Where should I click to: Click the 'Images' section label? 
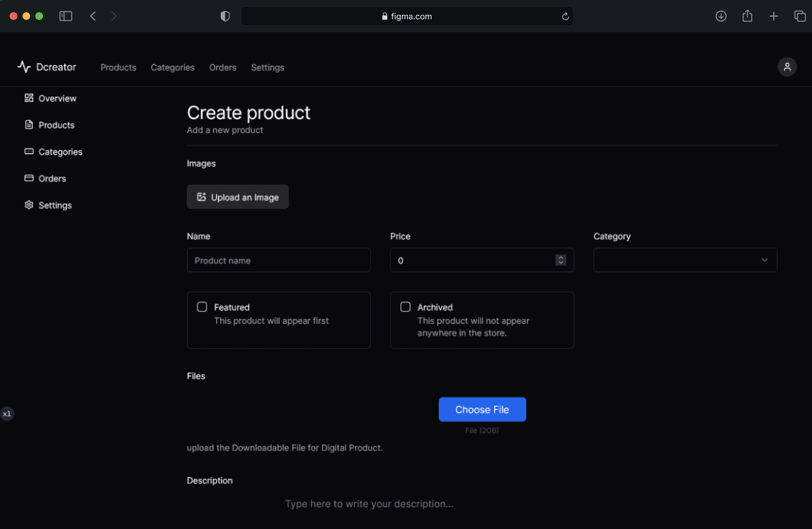(x=201, y=163)
